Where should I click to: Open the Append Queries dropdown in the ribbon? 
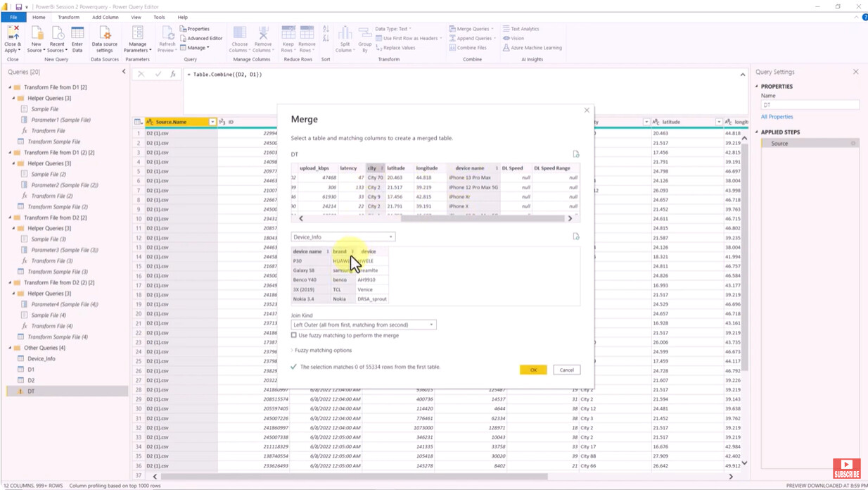(x=473, y=38)
